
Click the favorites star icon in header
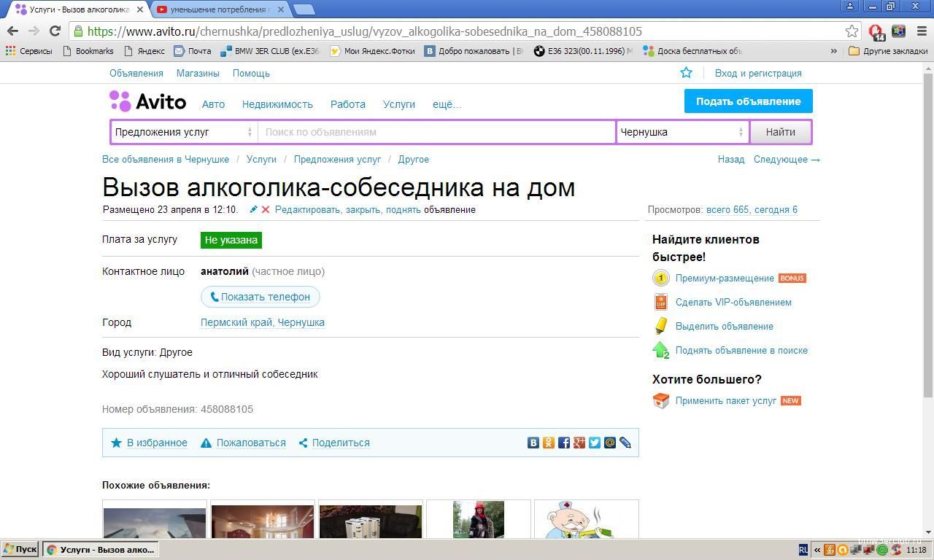[686, 73]
